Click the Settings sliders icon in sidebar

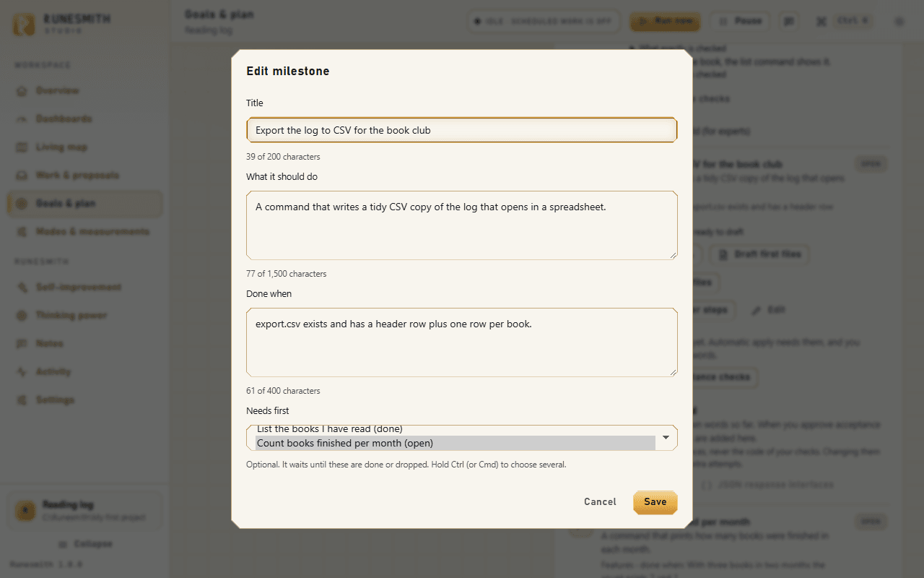click(22, 400)
